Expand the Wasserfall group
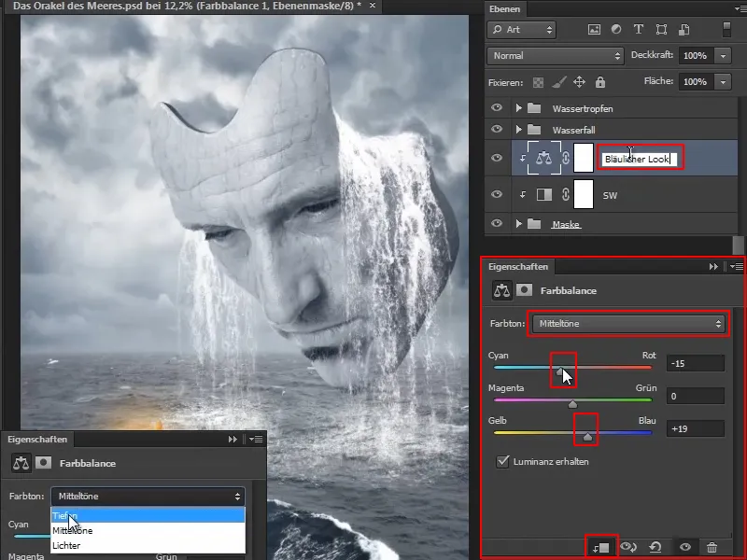 tap(519, 130)
